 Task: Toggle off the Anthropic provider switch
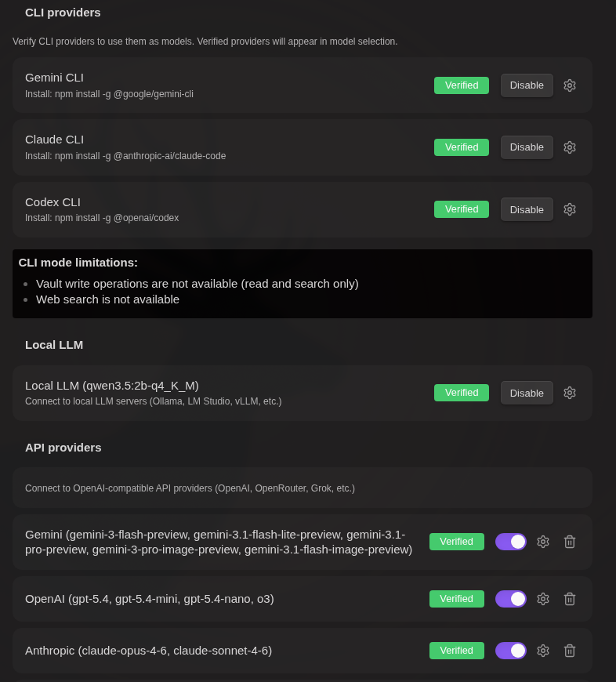511,651
